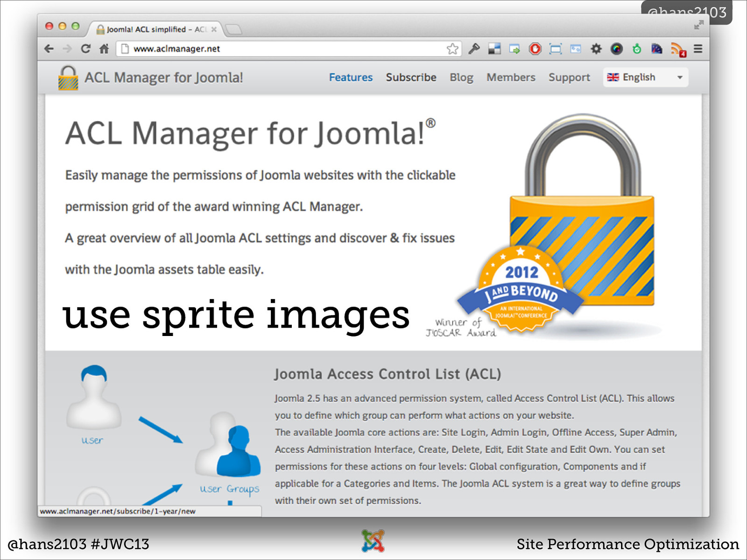Open the Support menu item
The height and width of the screenshot is (560, 747).
[x=569, y=77]
